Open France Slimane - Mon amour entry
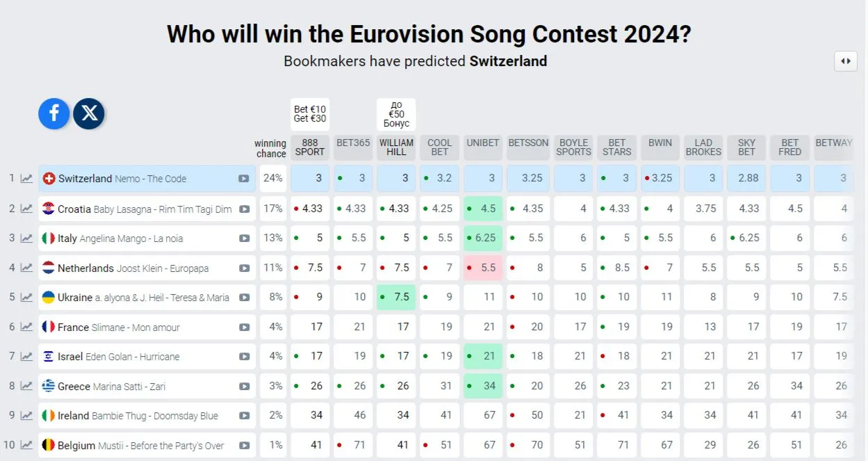The width and height of the screenshot is (868, 461). click(x=119, y=327)
